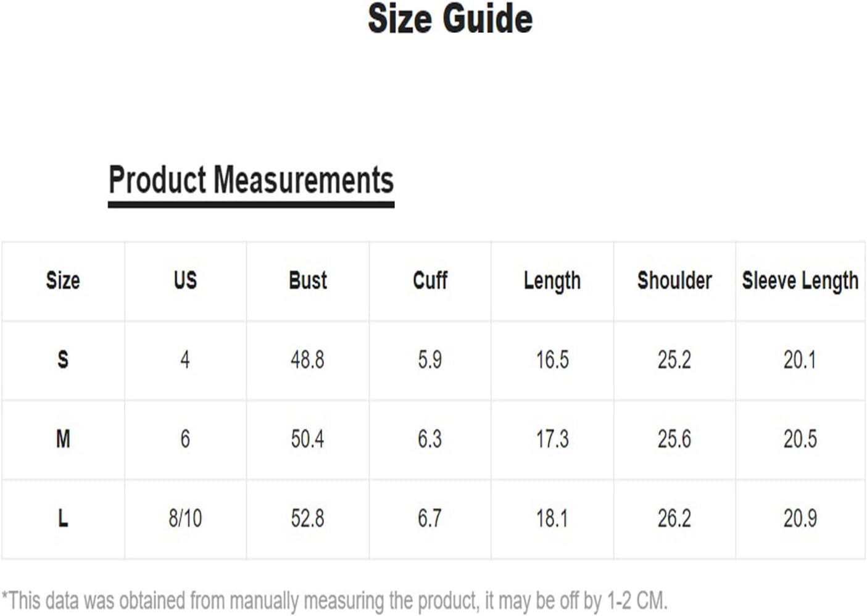Select the 52.8 bust value

[307, 518]
